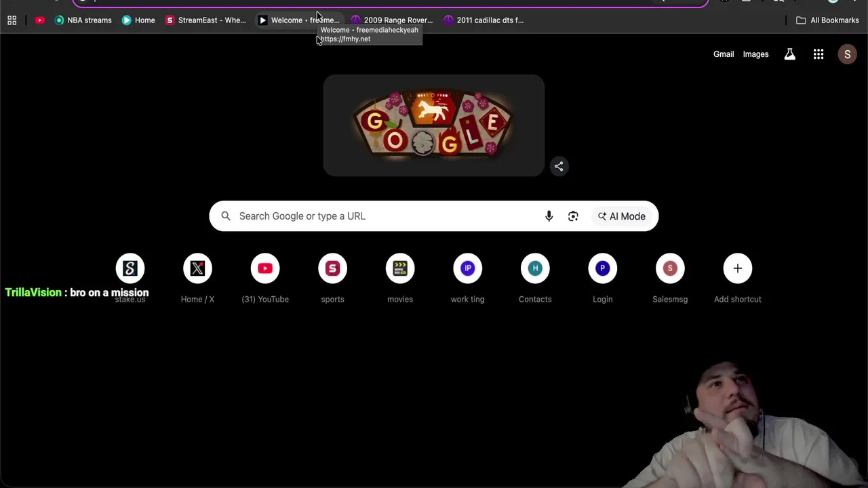Open the sports shortcut
The image size is (868, 488).
pos(332,278)
